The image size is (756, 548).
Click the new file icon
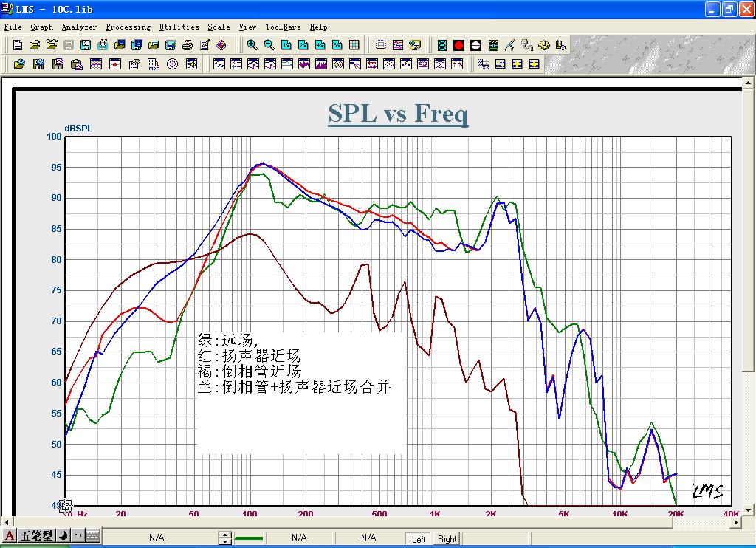pos(18,45)
